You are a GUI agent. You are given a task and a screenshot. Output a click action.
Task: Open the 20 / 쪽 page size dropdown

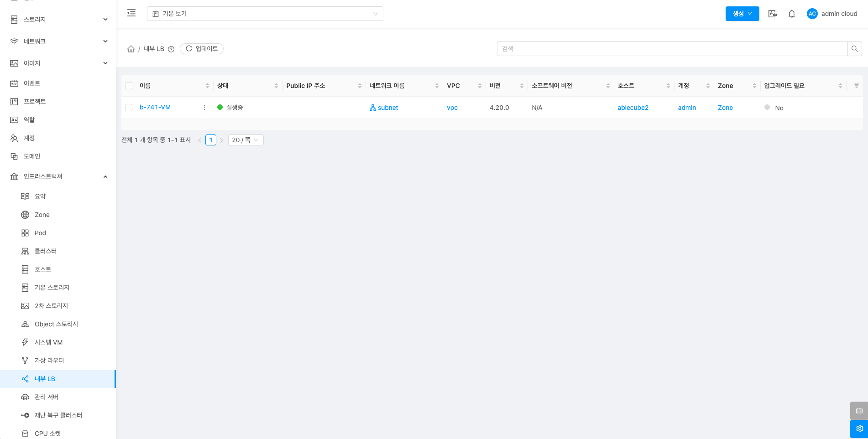point(246,140)
